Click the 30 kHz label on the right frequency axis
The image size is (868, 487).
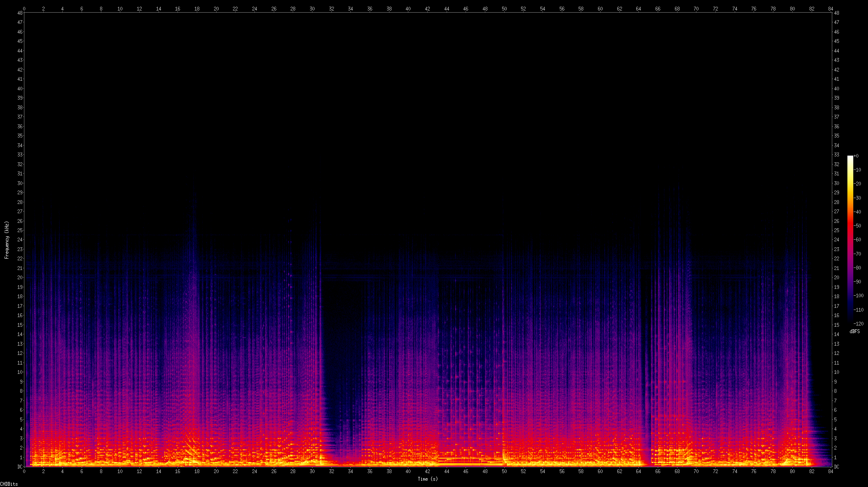pos(836,183)
